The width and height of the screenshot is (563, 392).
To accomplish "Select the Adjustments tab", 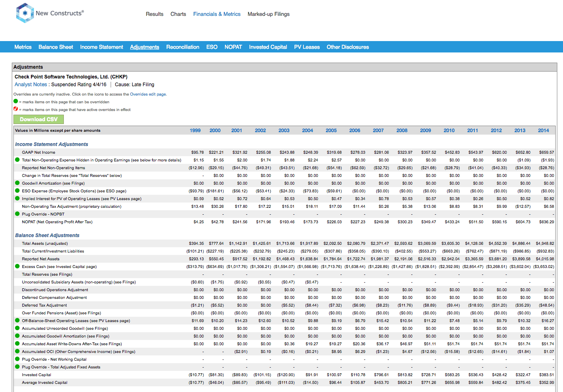I will coord(144,47).
